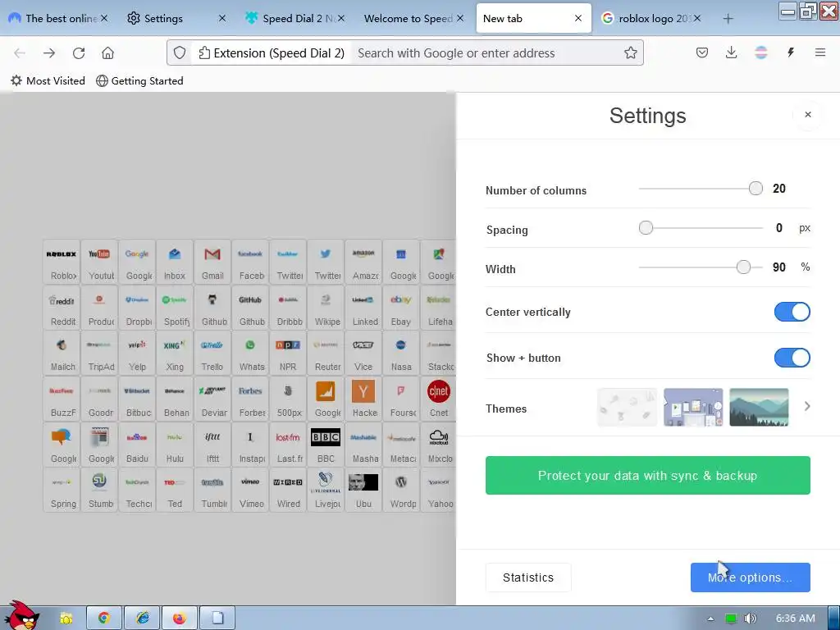Click the More options button
Screen dimensions: 840x630
750,577
